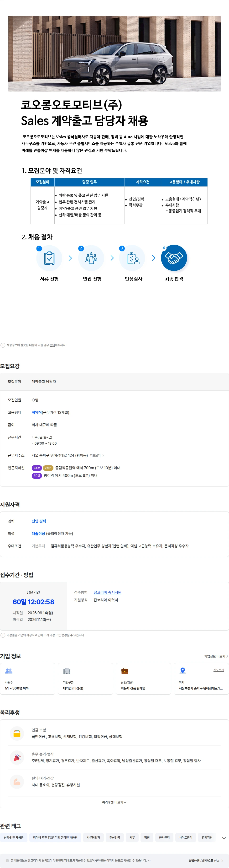This screenshot has width=229, height=868.
Task: Click the 편의·여가·건강 muscle icon
Action: click(17, 782)
